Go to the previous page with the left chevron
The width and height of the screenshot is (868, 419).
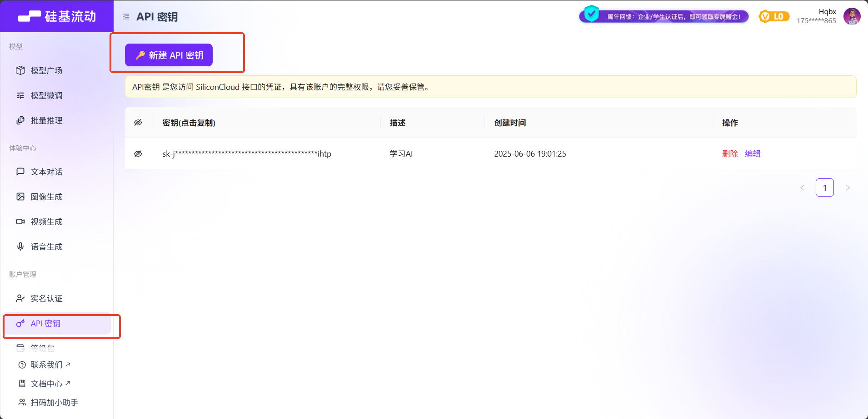tap(802, 187)
